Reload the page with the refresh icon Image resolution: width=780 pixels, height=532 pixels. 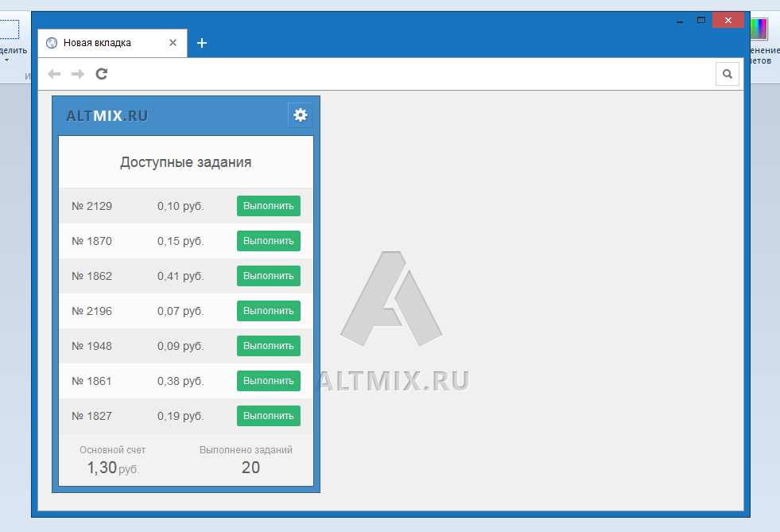point(102,74)
